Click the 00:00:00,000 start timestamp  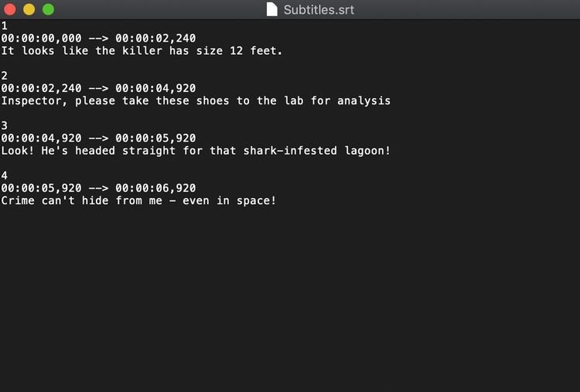[41, 38]
